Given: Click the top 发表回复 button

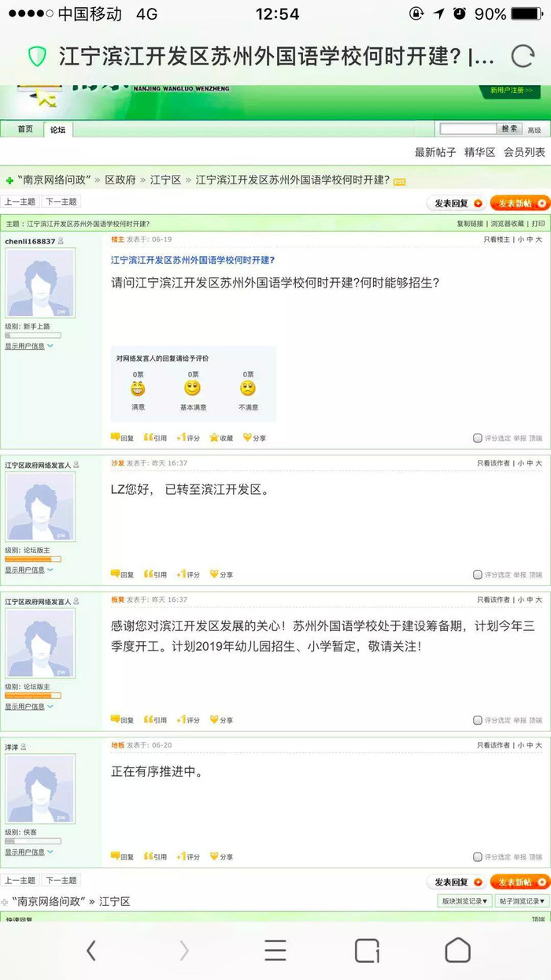Looking at the screenshot, I should pos(457,203).
